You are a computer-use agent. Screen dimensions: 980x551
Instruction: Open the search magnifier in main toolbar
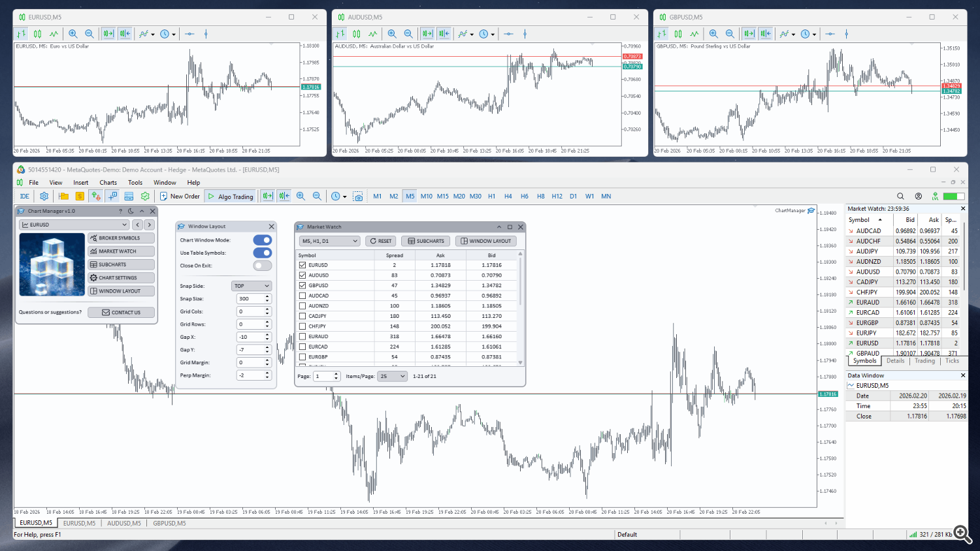click(x=900, y=196)
